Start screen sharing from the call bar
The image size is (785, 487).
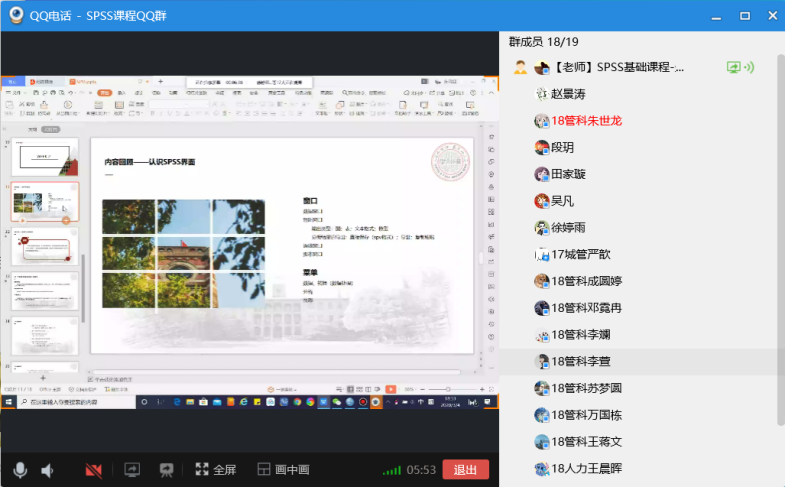point(132,469)
